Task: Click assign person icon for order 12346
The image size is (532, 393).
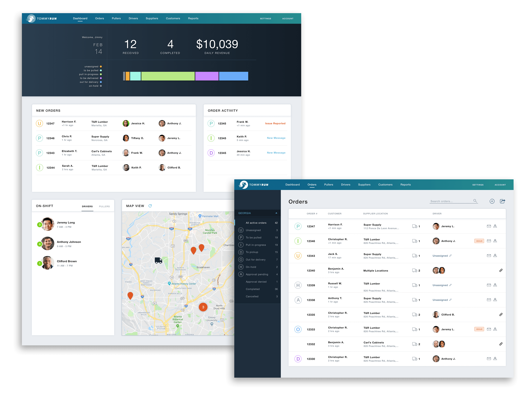Action: [495, 241]
